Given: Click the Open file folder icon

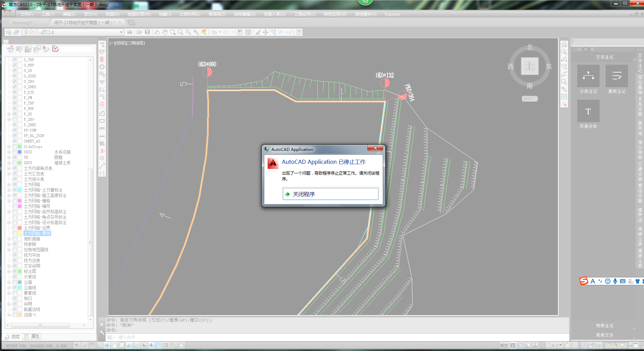Looking at the screenshot, I should click(x=139, y=32).
